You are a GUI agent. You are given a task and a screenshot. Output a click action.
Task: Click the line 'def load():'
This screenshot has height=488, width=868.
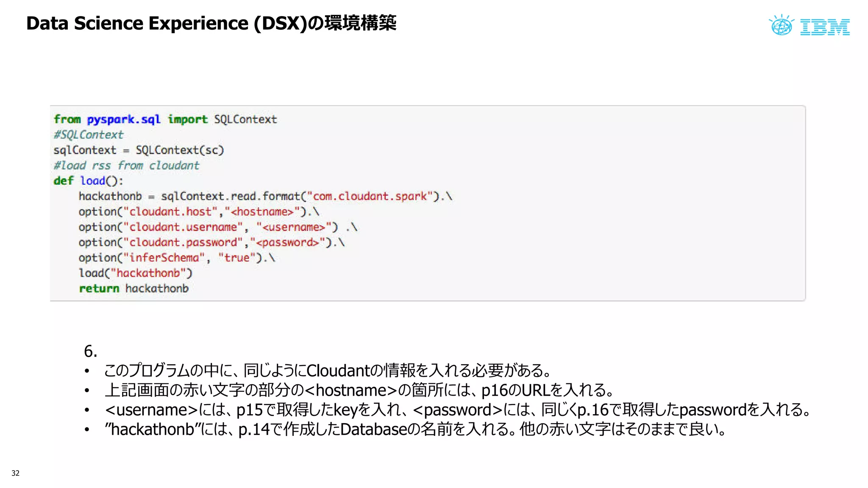click(89, 181)
